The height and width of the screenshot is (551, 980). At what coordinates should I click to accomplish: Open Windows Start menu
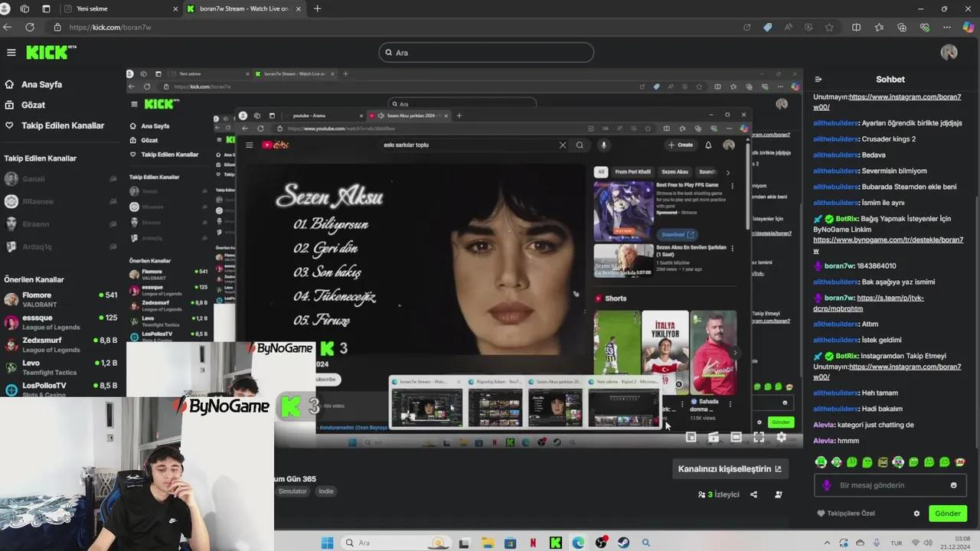pyautogui.click(x=327, y=543)
